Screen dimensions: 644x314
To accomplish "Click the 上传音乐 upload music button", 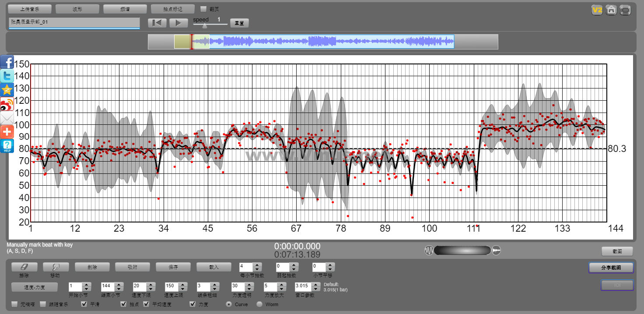I will point(30,9).
